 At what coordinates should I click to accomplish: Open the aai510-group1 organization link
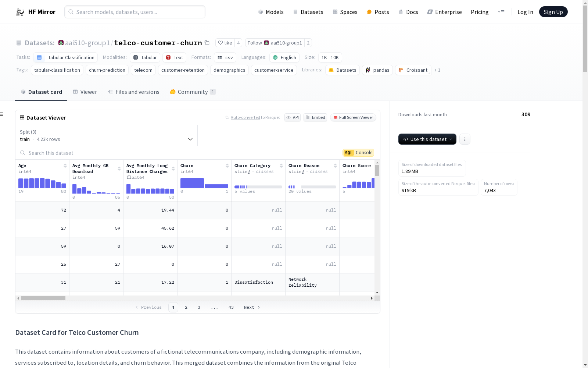click(x=87, y=43)
